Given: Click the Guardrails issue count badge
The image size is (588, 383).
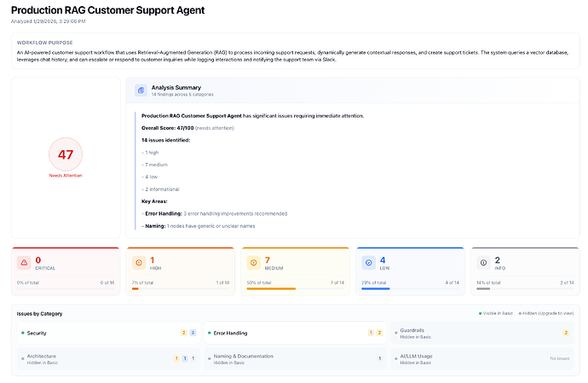Looking at the screenshot, I should [x=566, y=333].
